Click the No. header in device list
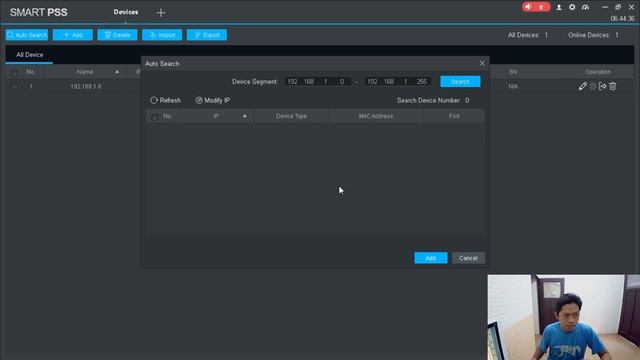This screenshot has height=360, width=640. click(30, 72)
